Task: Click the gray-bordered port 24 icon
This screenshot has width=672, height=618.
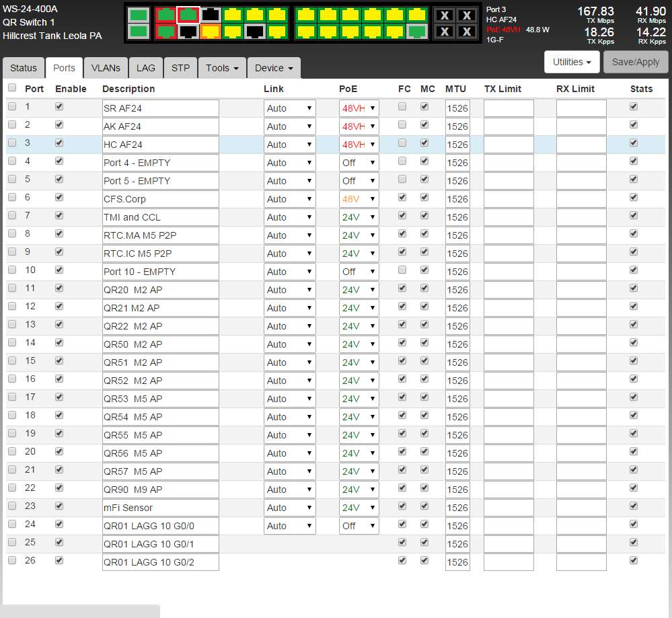Action: pos(416,31)
